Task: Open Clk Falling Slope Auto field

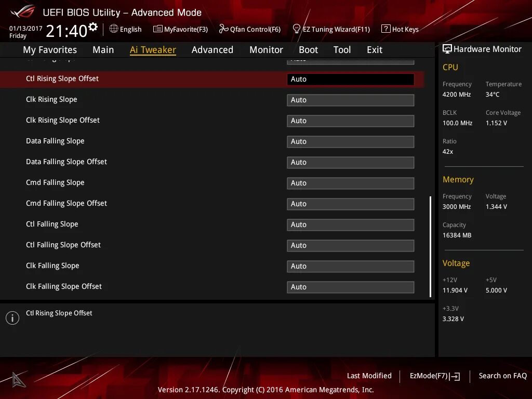Action: [351, 266]
